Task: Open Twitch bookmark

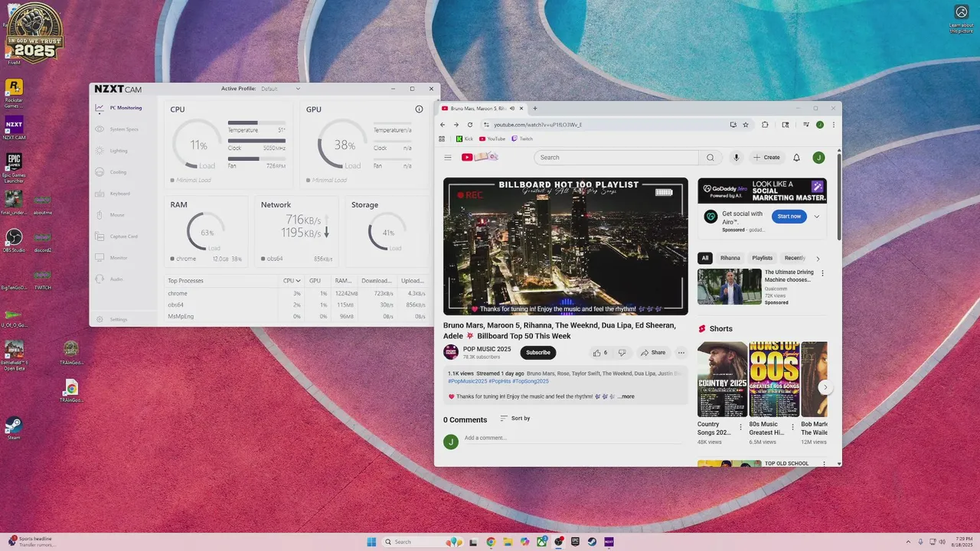Action: point(522,139)
